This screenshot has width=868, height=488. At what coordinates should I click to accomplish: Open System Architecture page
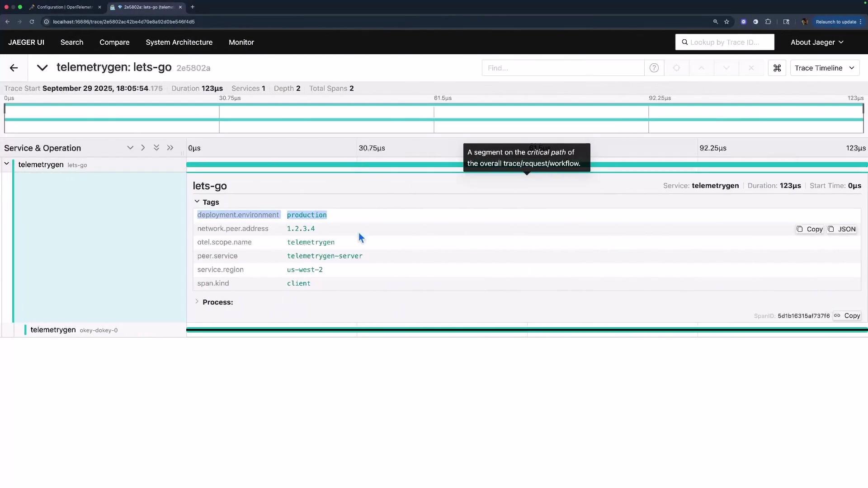179,42
